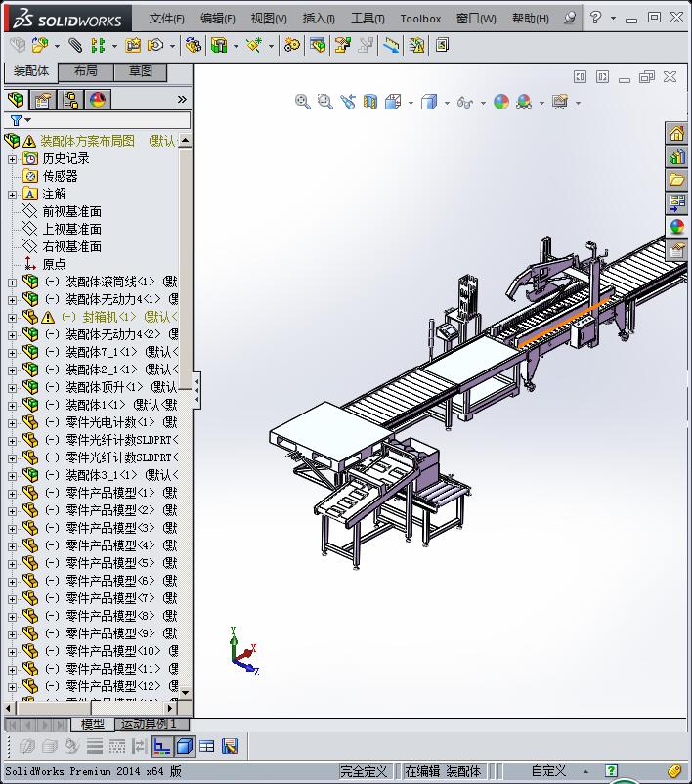Screen dimensions: 692x784
Task: Click the status bar help question mark icon
Action: coord(611,771)
